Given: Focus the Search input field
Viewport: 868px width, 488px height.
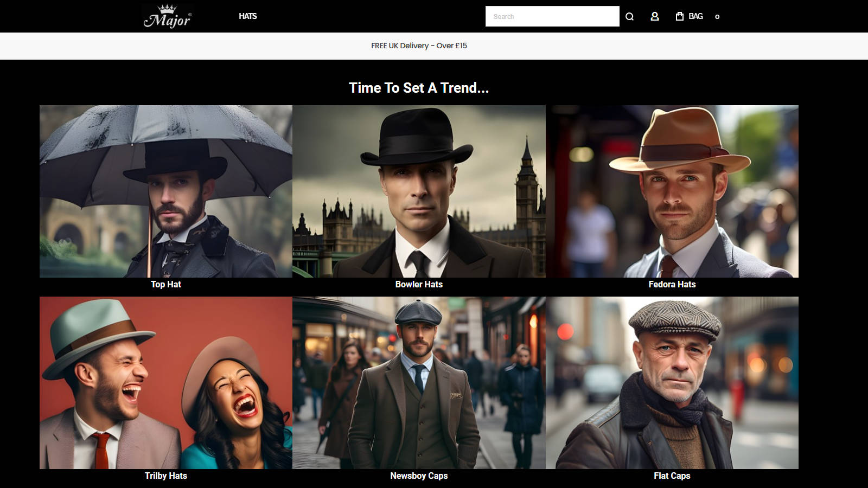Looking at the screenshot, I should coord(552,16).
